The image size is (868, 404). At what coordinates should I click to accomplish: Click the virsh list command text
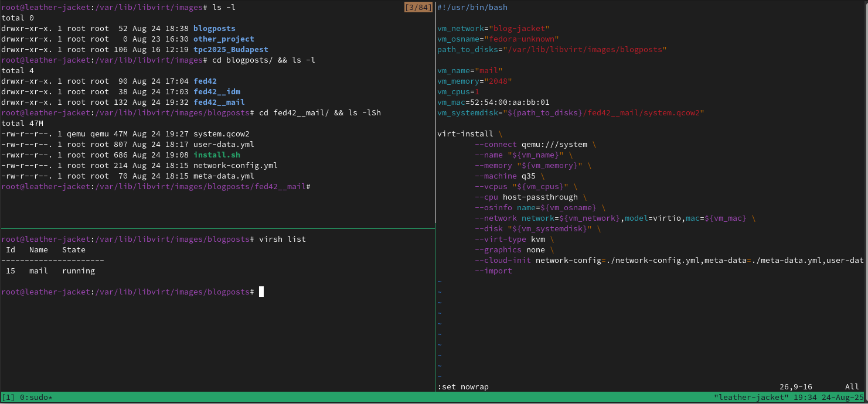282,239
